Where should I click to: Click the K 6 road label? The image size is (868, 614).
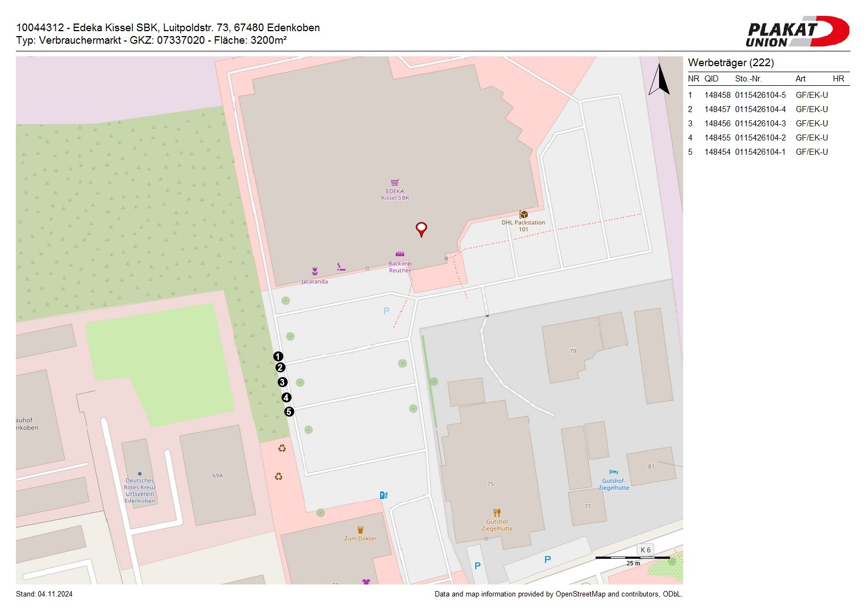click(645, 550)
